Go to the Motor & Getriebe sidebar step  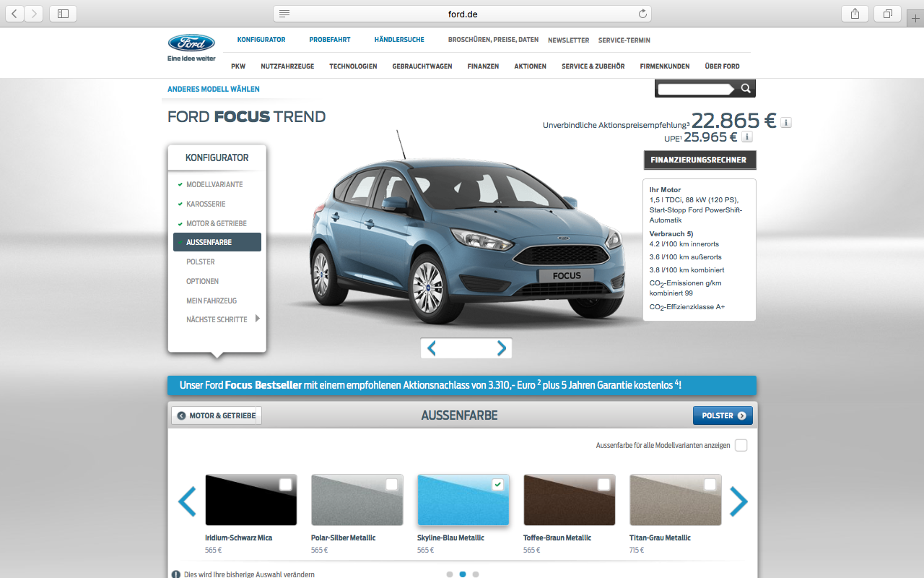tap(217, 223)
